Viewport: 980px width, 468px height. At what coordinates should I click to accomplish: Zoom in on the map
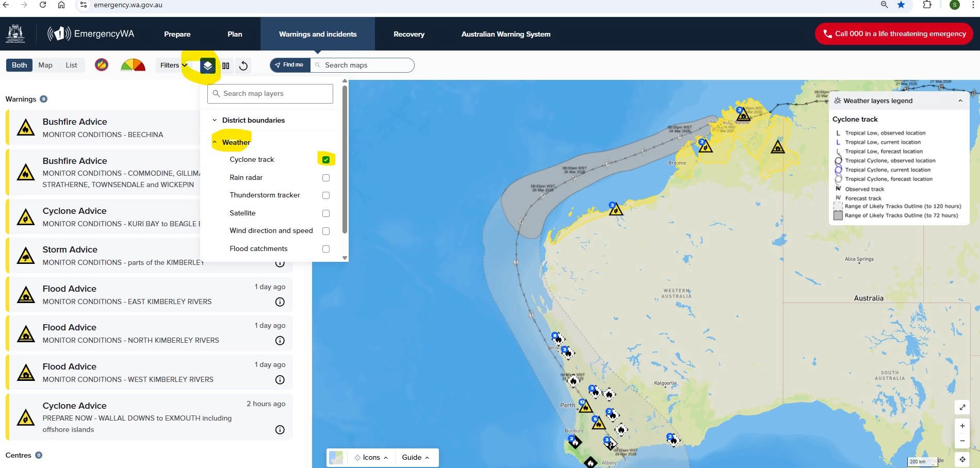[x=962, y=426]
